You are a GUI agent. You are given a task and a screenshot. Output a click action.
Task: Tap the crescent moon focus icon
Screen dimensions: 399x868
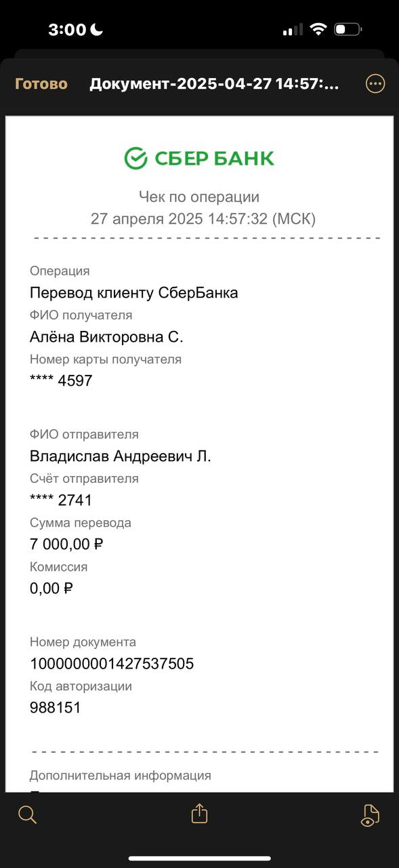(96, 29)
